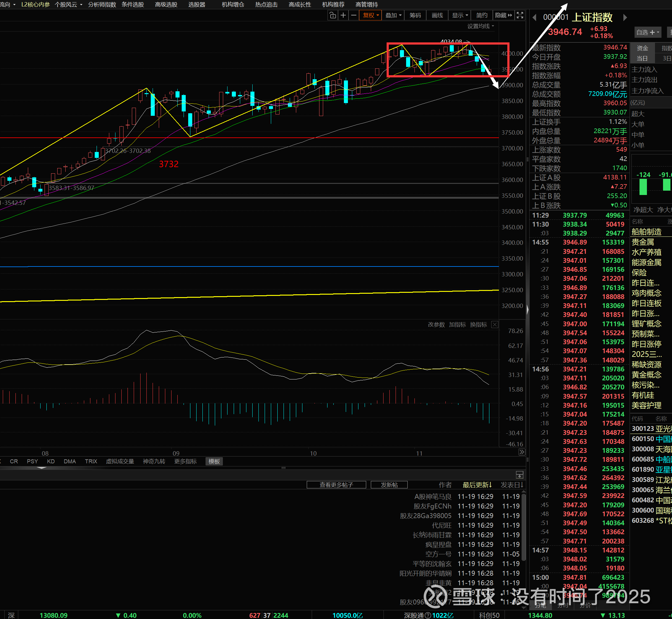
Task: Click the panel collapse icon above posts list
Action: pos(519,474)
